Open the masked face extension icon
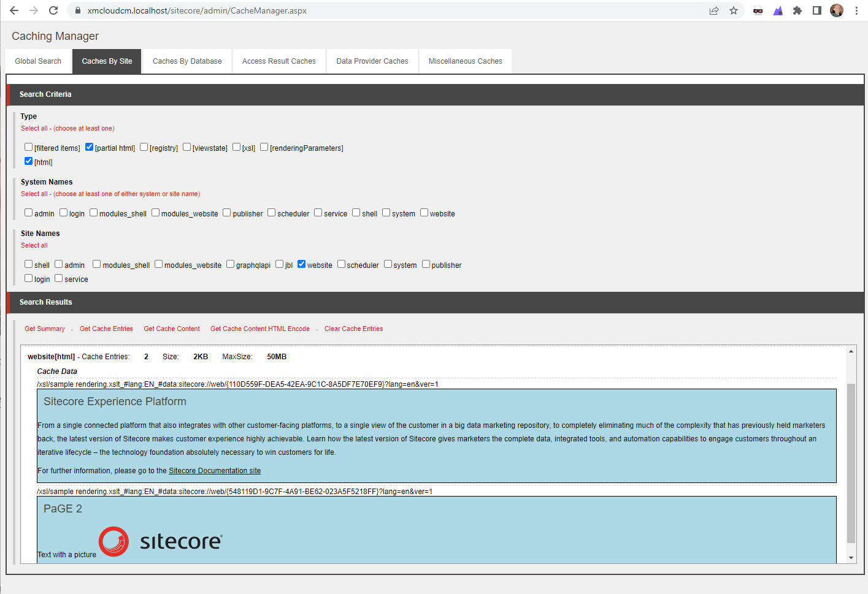Screen dimensions: 868x594 758,10
